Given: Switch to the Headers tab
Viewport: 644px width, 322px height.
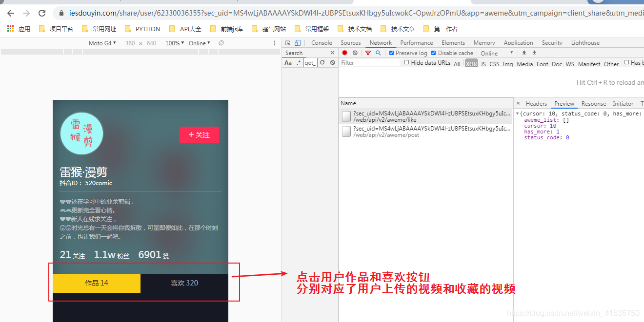Looking at the screenshot, I should coord(536,104).
